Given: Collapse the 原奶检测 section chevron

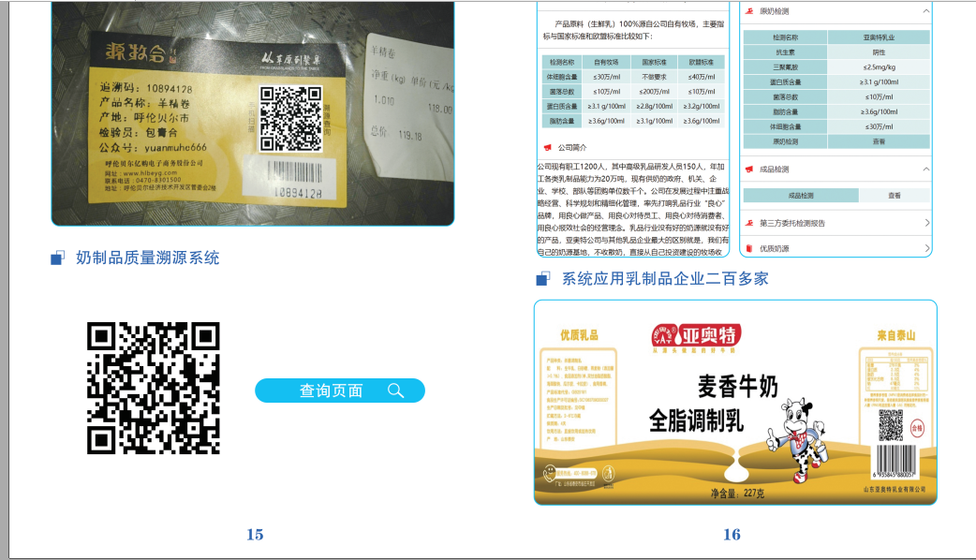Looking at the screenshot, I should point(926,11).
